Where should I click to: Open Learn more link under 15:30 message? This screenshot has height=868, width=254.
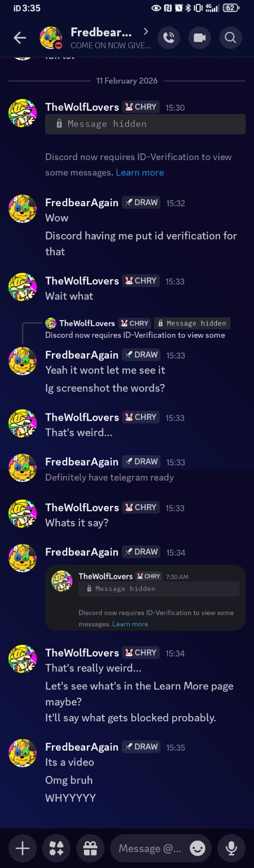(140, 172)
